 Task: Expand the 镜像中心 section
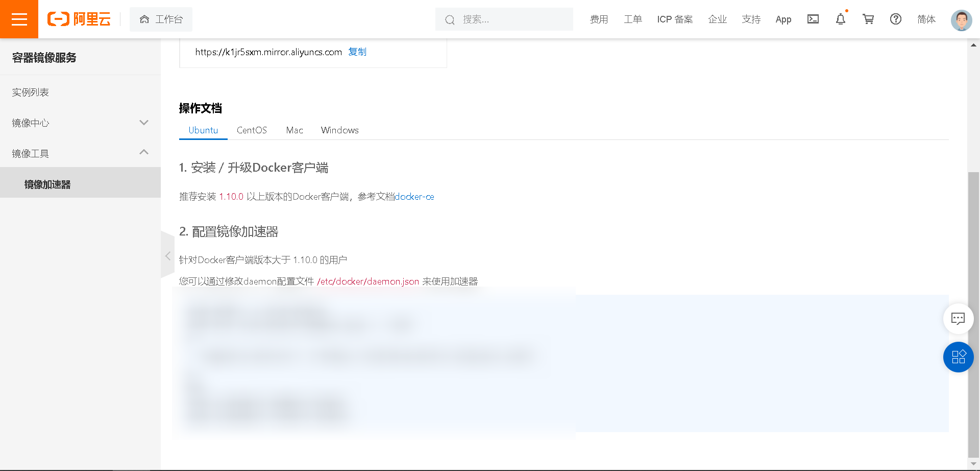point(80,123)
